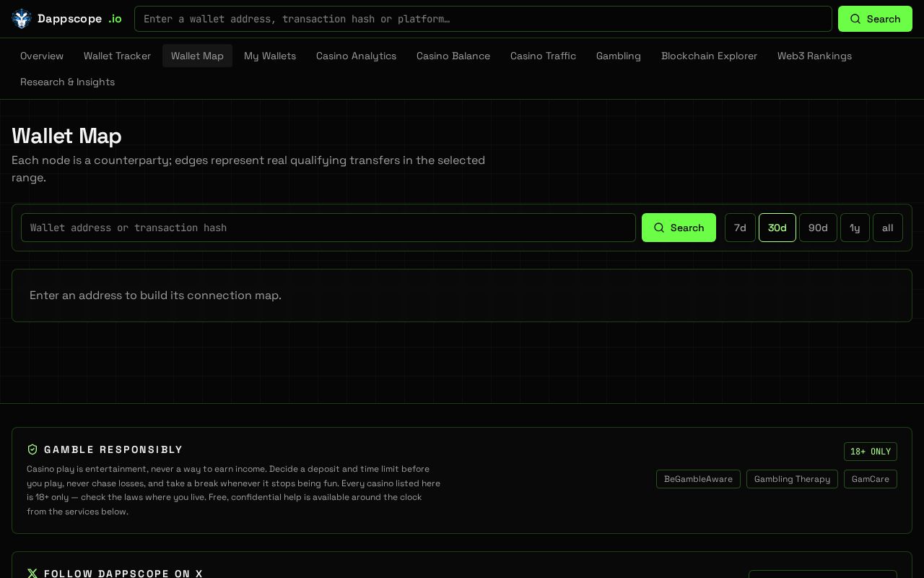Visit the GamCare link
924x578 pixels.
871,479
